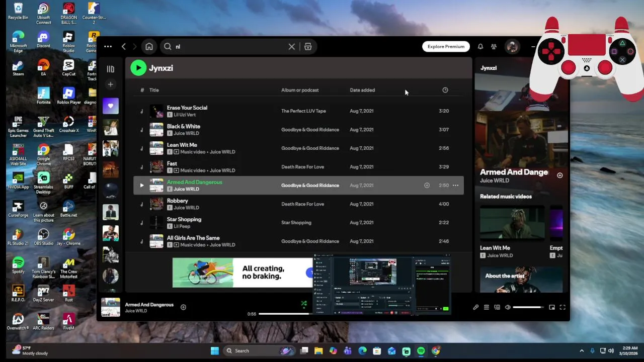The image size is (644, 362).
Task: Sort by the Date added column header
Action: coord(362,90)
